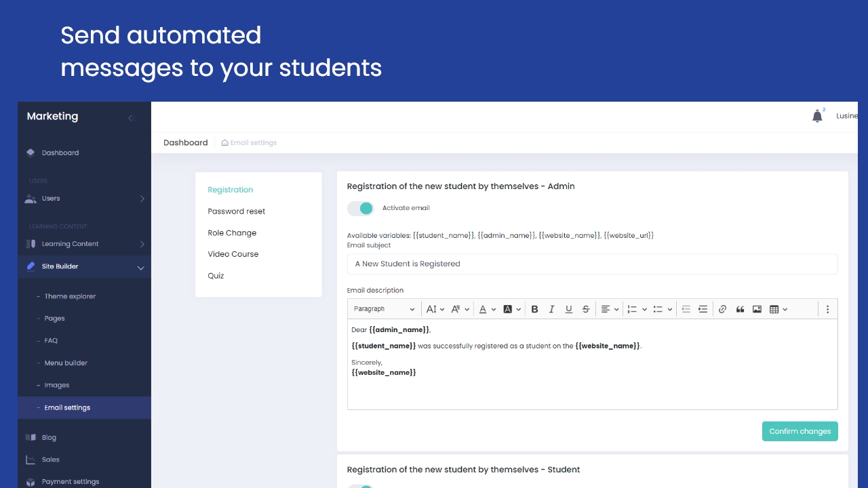Switch to the Password reset email tab
The width and height of the screenshot is (868, 488).
coord(236,211)
